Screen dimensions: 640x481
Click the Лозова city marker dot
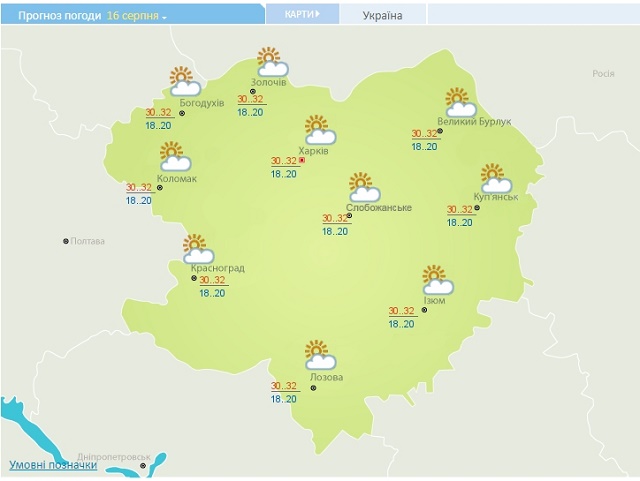pos(313,388)
